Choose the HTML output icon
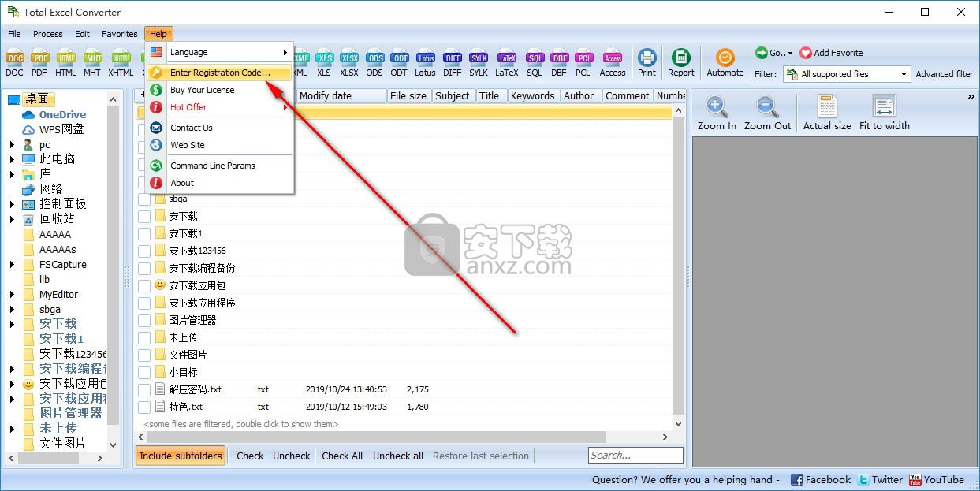This screenshot has height=491, width=980. (x=66, y=63)
